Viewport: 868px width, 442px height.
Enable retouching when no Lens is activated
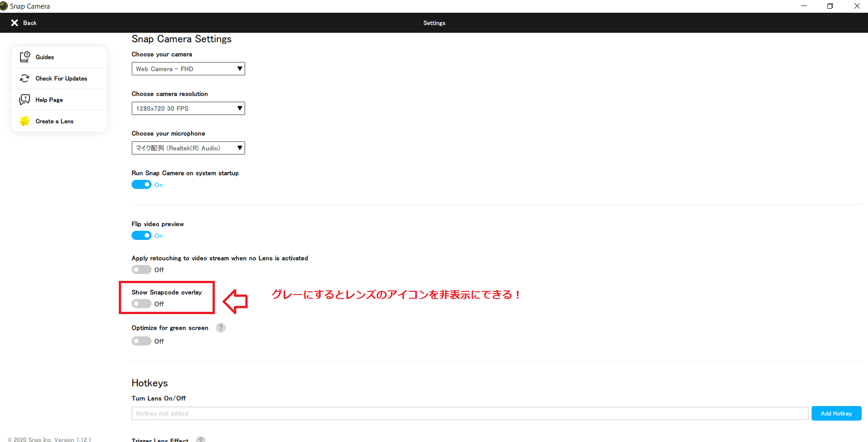pyautogui.click(x=142, y=269)
